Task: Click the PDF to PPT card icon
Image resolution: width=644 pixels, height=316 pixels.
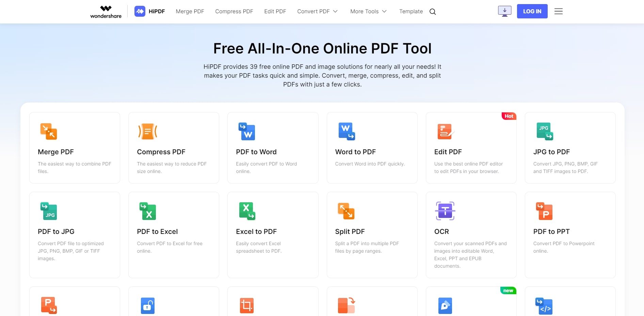Action: 544,211
